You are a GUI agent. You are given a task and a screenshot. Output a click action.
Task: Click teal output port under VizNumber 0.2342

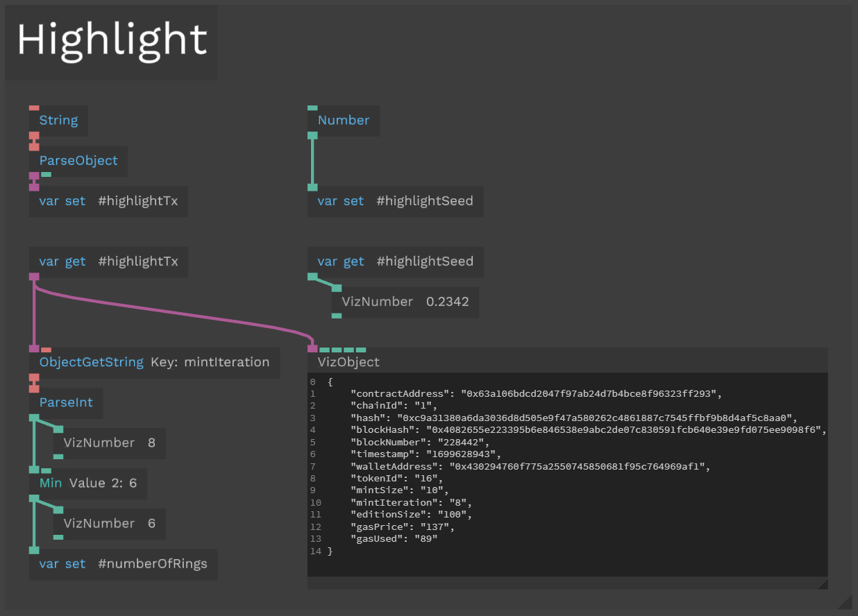(337, 316)
